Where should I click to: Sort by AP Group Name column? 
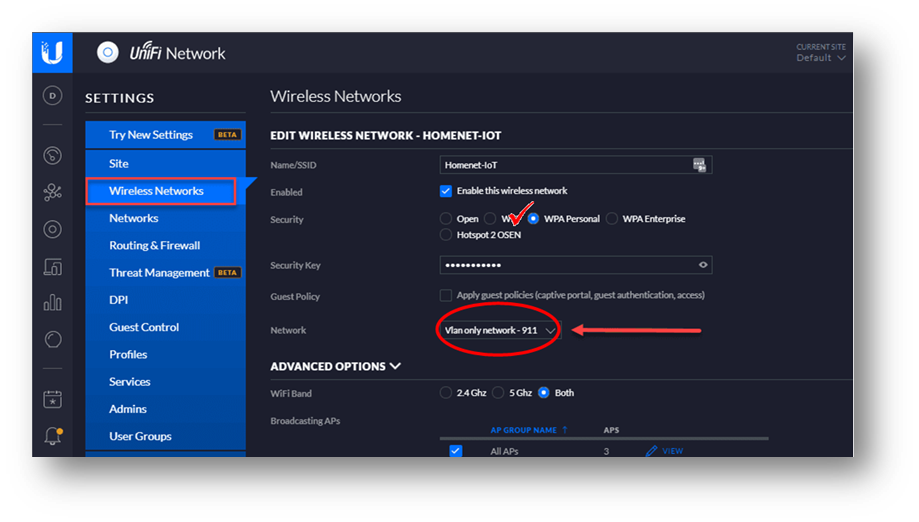pos(529,430)
